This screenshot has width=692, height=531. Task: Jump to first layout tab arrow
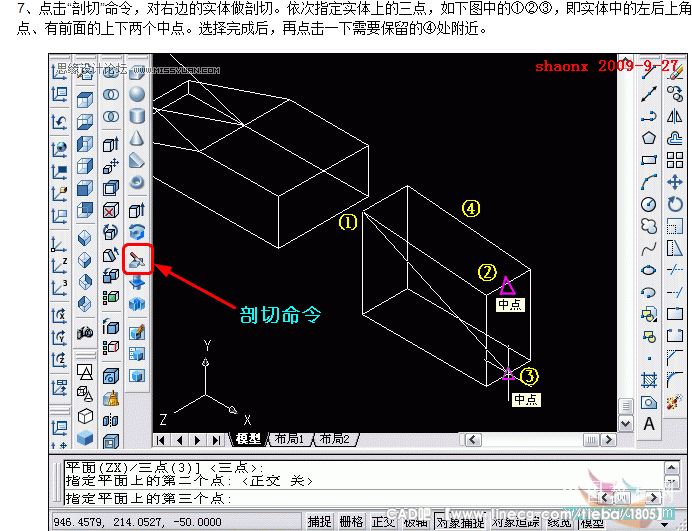click(x=161, y=440)
